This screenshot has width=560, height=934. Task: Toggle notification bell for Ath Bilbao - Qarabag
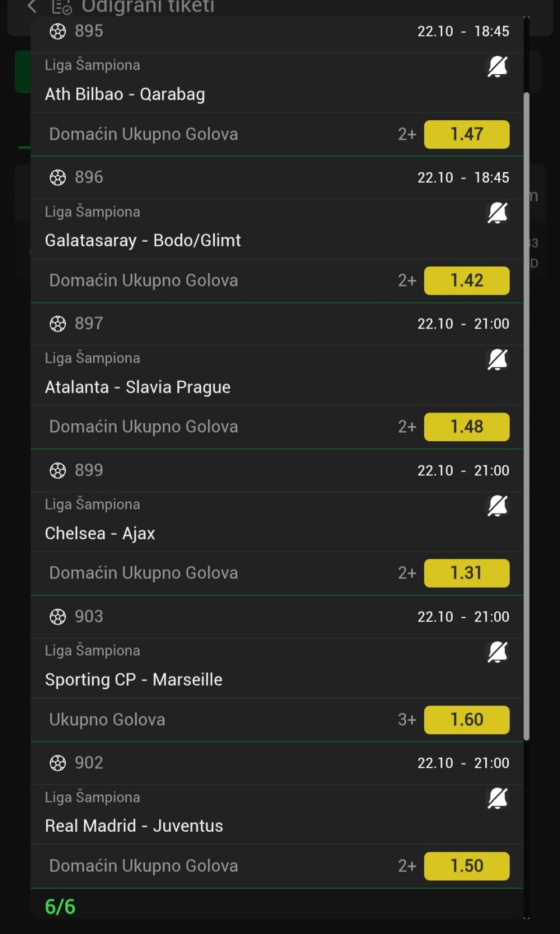[x=497, y=67]
